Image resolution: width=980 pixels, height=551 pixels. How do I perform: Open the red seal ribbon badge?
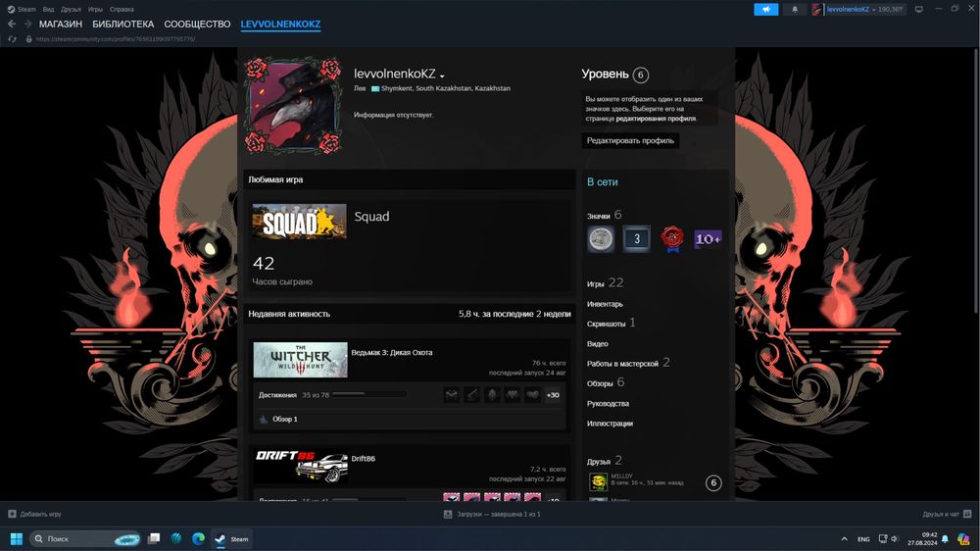[672, 239]
